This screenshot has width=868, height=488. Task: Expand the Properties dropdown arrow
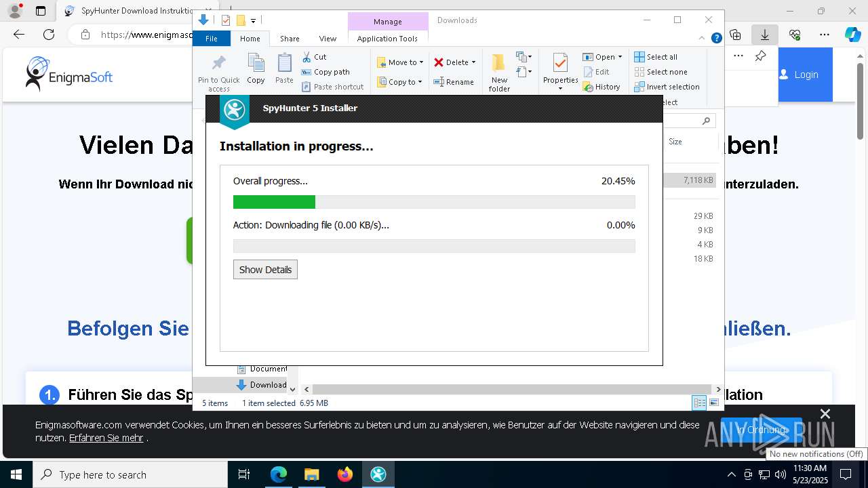560,89
